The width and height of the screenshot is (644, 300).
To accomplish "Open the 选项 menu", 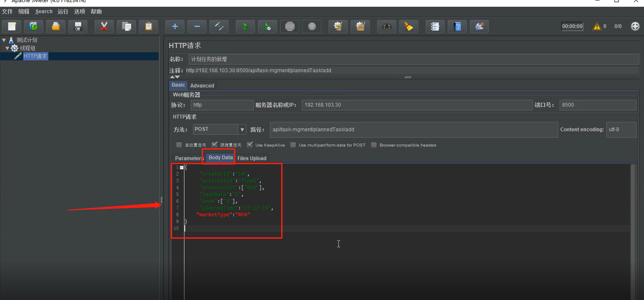I will point(79,11).
